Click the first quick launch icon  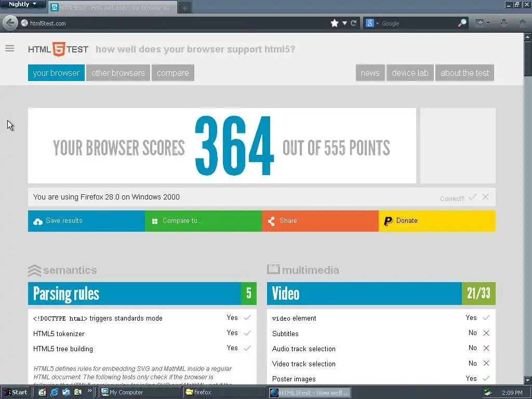click(x=42, y=392)
